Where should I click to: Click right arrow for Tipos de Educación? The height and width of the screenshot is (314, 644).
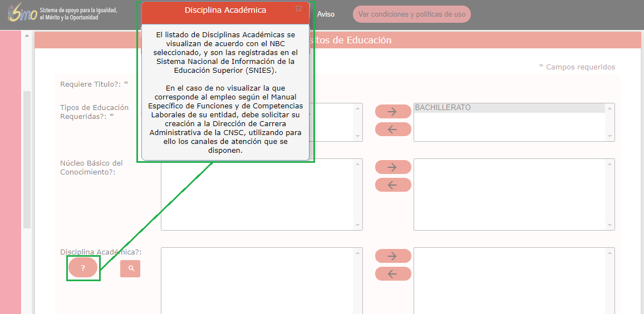click(393, 111)
